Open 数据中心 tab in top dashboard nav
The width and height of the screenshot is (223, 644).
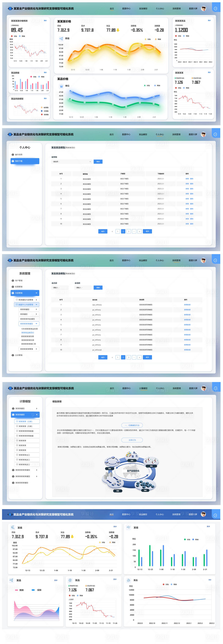(126, 9)
